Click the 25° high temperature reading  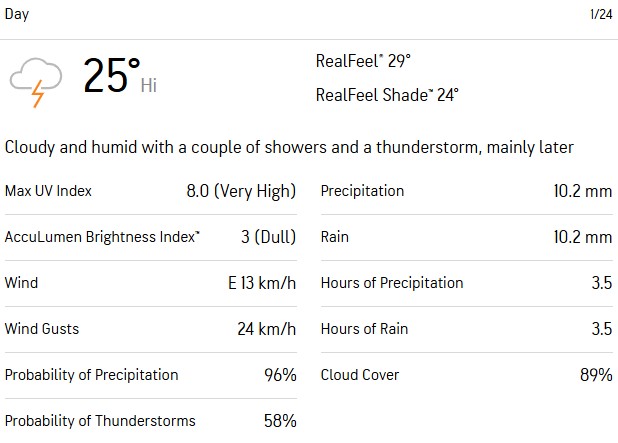(x=111, y=77)
